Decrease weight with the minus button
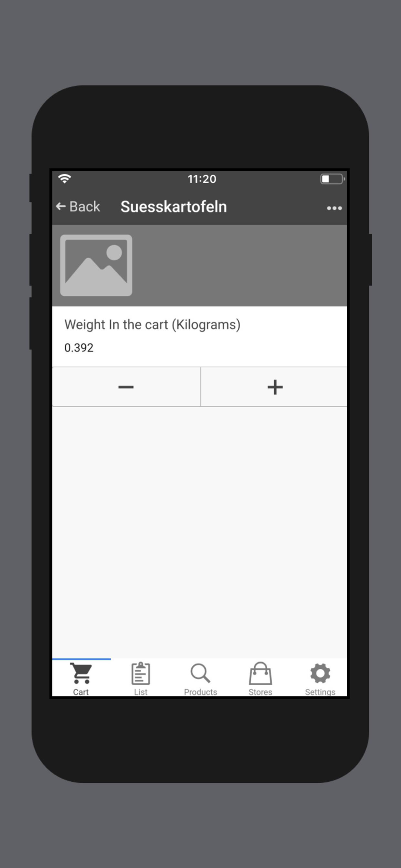The height and width of the screenshot is (868, 401). coord(126,387)
